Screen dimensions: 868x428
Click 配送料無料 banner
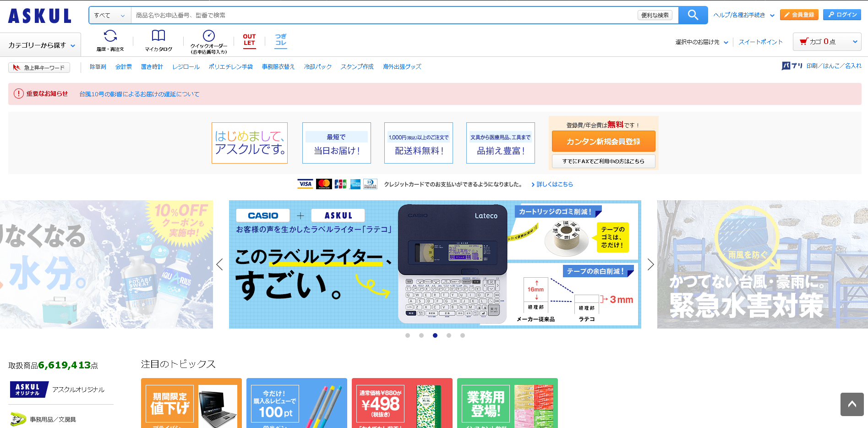coord(419,143)
